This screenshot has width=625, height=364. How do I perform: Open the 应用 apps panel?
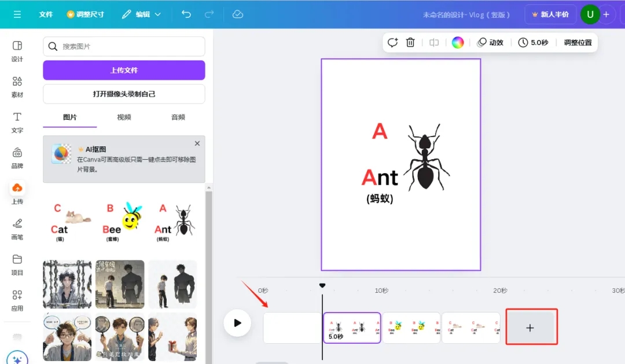point(17,300)
